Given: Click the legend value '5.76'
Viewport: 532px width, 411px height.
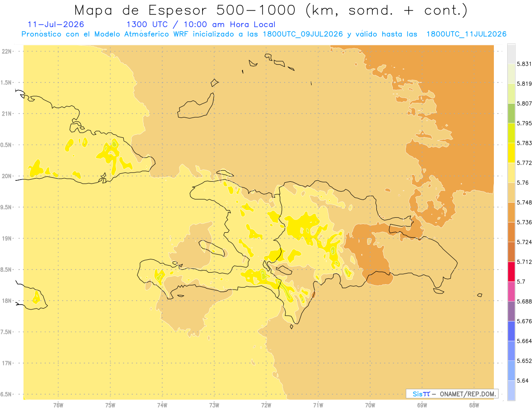Looking at the screenshot, I should (524, 183).
